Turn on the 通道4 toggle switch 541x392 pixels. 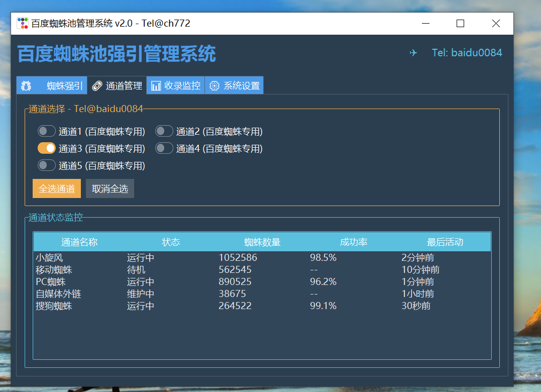(x=164, y=148)
